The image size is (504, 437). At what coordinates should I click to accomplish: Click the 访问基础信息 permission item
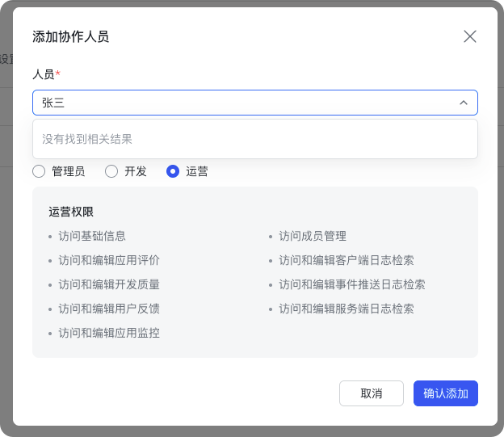pyautogui.click(x=92, y=236)
